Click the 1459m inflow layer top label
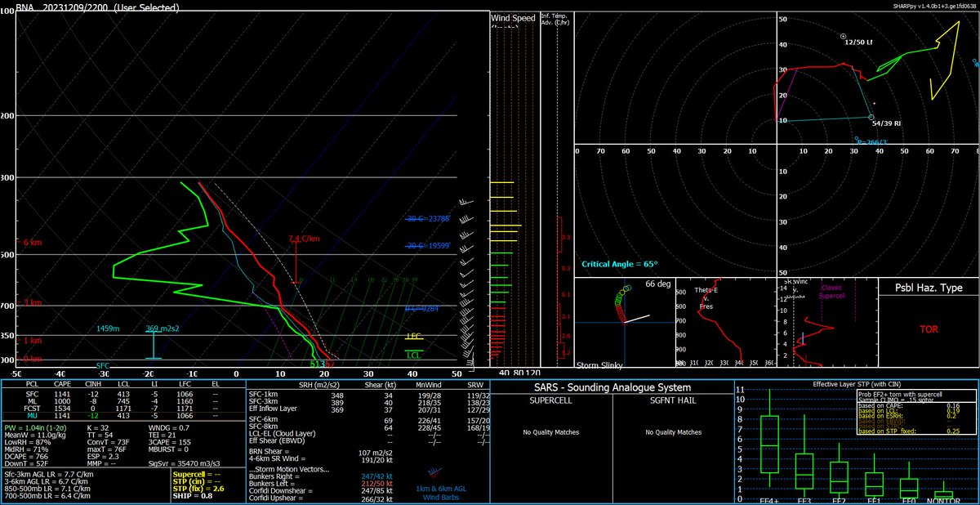The height and width of the screenshot is (505, 980). point(109,328)
